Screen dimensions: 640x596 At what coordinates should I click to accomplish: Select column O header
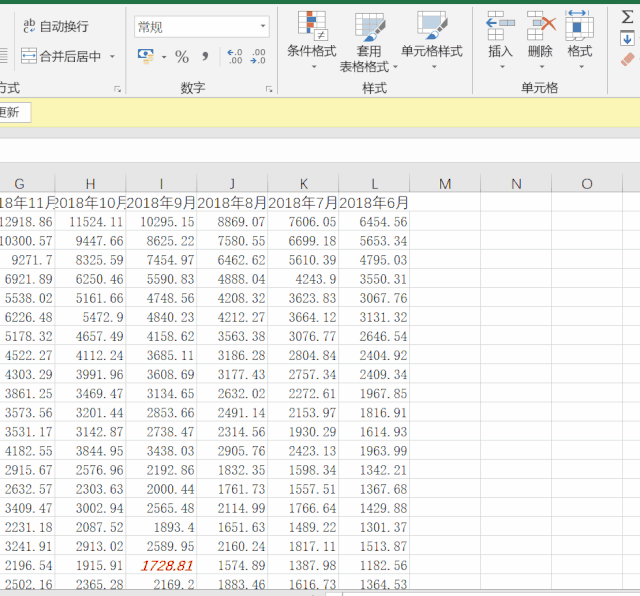tap(587, 184)
